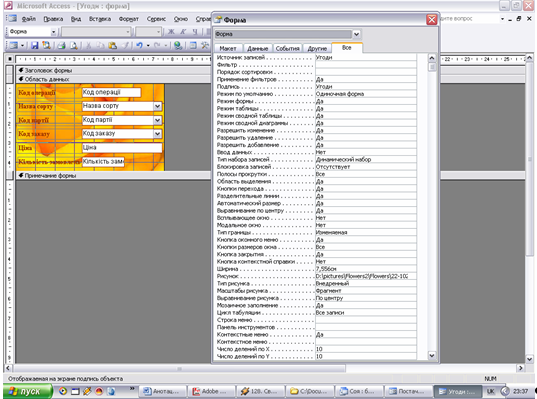
Task: Click the View mode icon in toolbar
Action: 14,45
